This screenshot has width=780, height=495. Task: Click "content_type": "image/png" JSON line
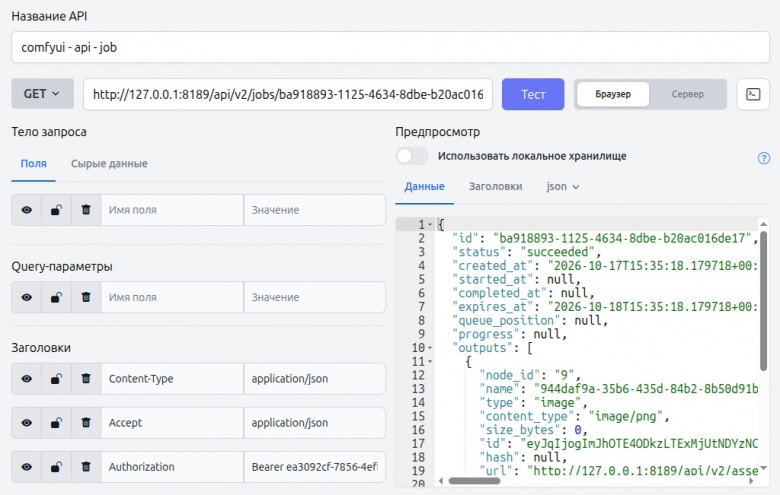click(574, 416)
